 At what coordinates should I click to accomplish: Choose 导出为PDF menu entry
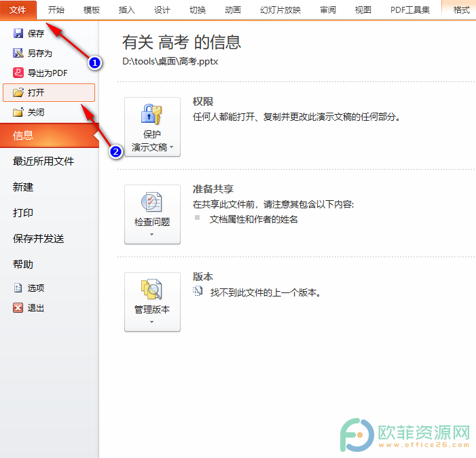49,73
